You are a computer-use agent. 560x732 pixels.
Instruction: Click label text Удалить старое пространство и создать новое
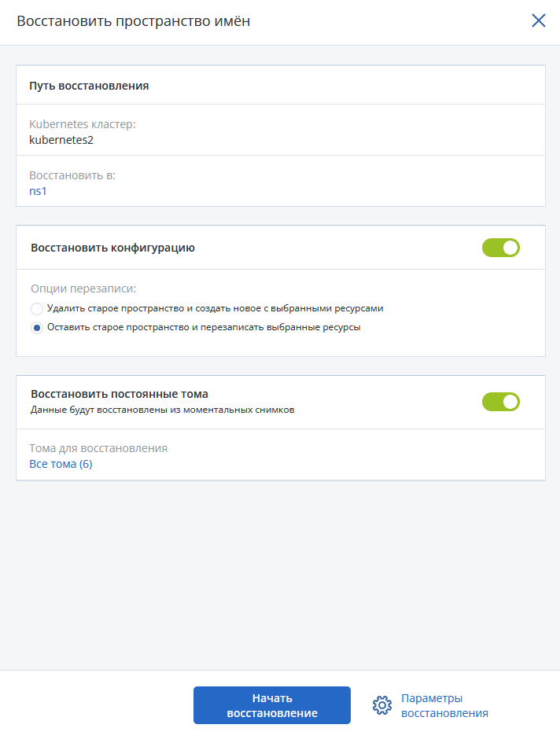click(x=216, y=308)
